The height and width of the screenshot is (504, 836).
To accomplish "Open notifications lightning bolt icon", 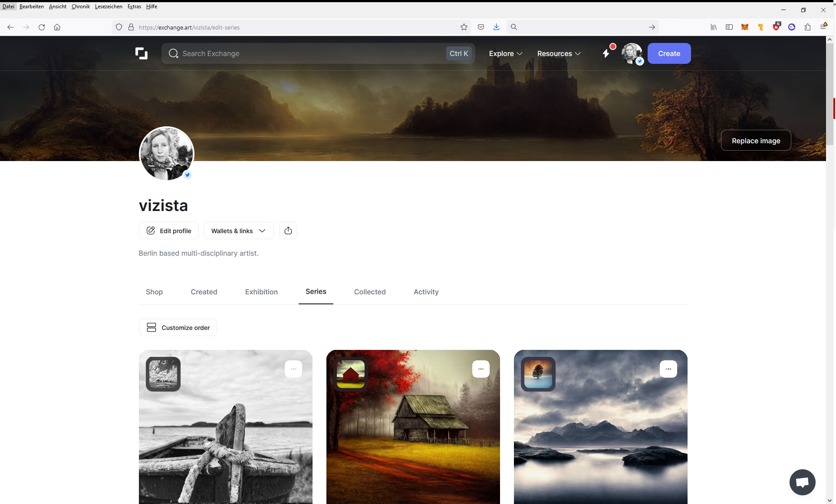I will click(x=606, y=53).
